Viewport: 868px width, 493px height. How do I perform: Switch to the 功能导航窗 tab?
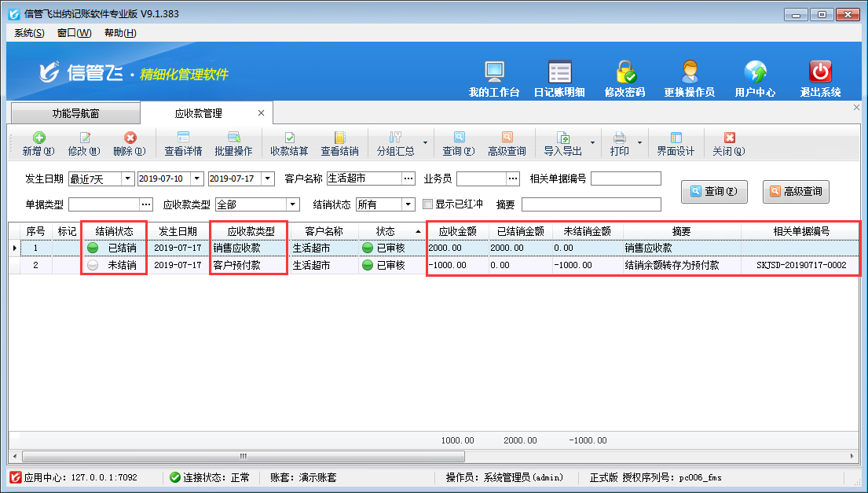[75, 113]
